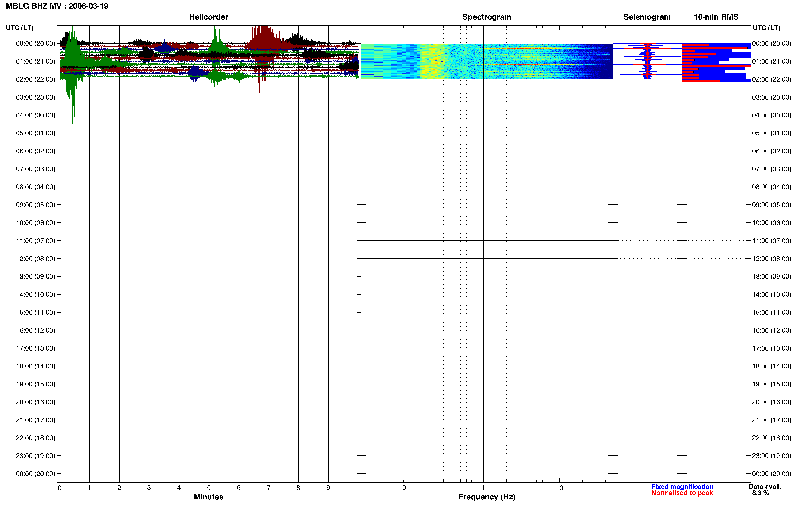The width and height of the screenshot is (812, 508).
Task: Click right axis label '02:00 (22:00)'
Action: [x=772, y=79]
